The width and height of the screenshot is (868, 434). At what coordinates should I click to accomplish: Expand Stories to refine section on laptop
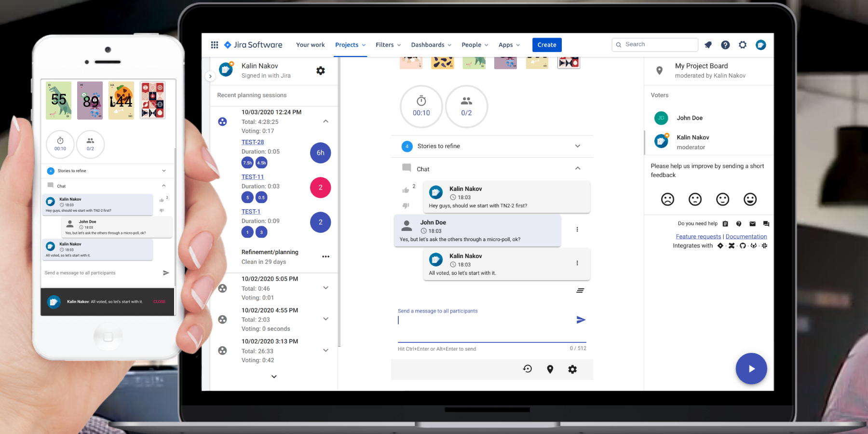coord(578,146)
